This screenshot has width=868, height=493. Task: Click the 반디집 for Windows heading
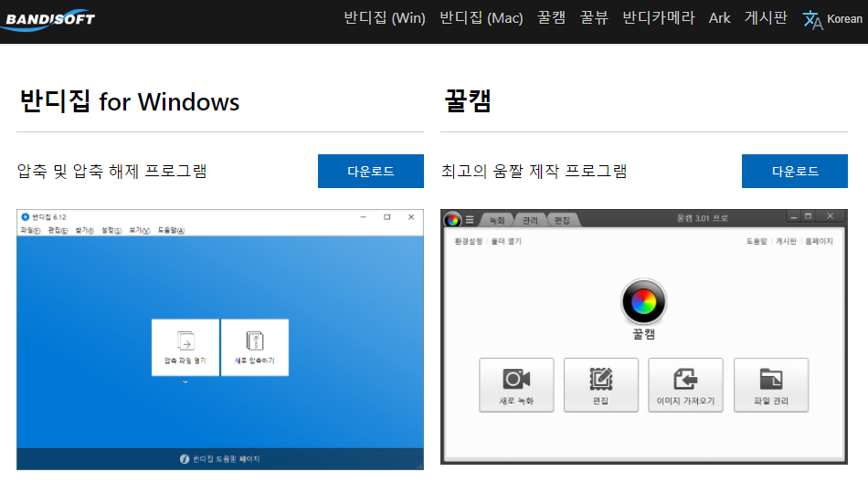pos(130,101)
